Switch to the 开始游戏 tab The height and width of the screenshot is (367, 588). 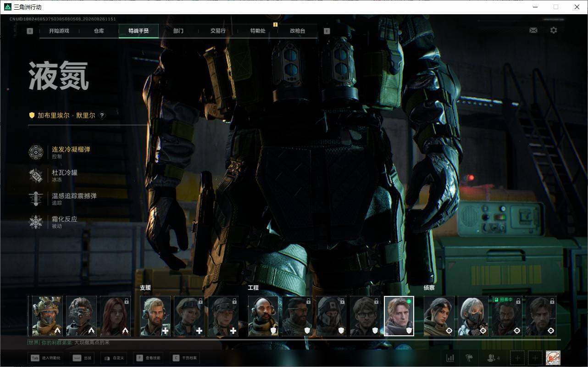pyautogui.click(x=59, y=31)
